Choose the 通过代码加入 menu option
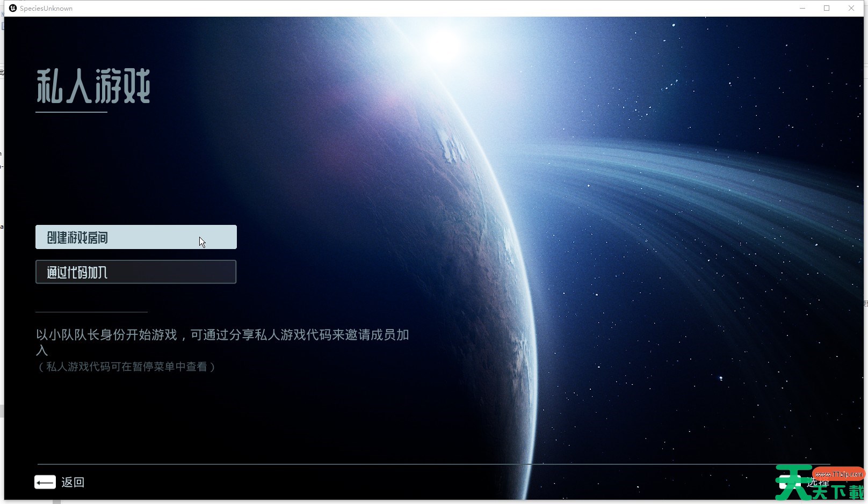This screenshot has height=504, width=868. point(136,272)
